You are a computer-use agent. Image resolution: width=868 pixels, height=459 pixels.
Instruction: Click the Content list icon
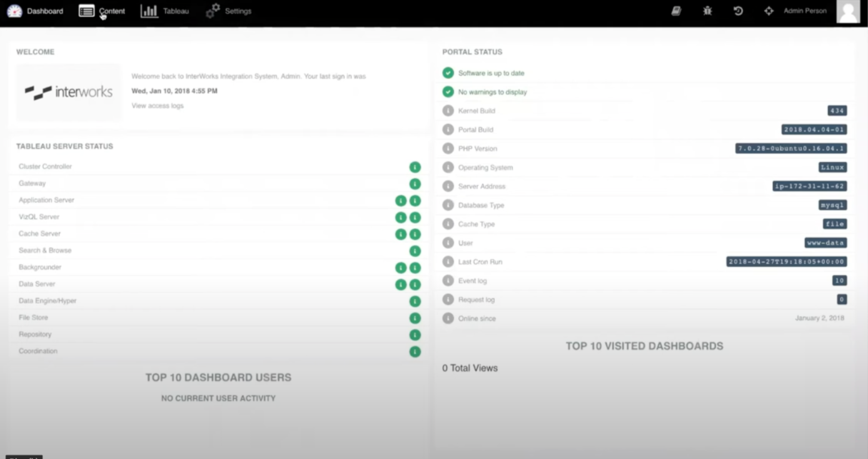pyautogui.click(x=86, y=11)
